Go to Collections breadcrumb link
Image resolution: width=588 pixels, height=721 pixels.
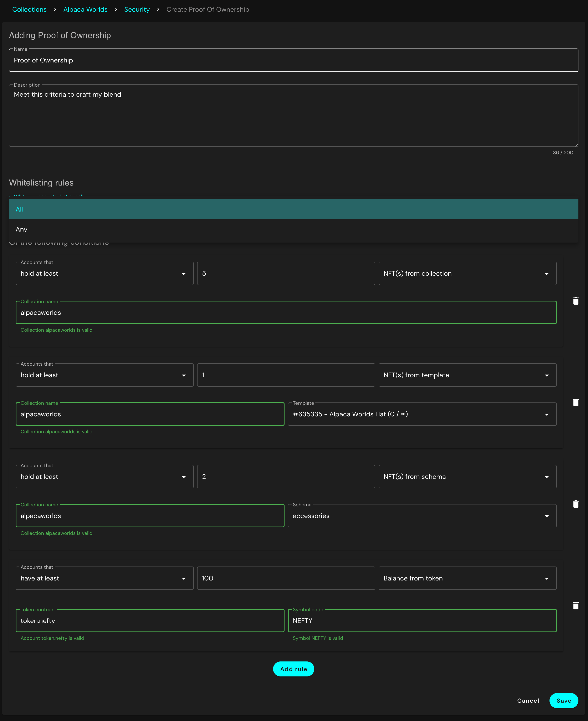click(30, 10)
